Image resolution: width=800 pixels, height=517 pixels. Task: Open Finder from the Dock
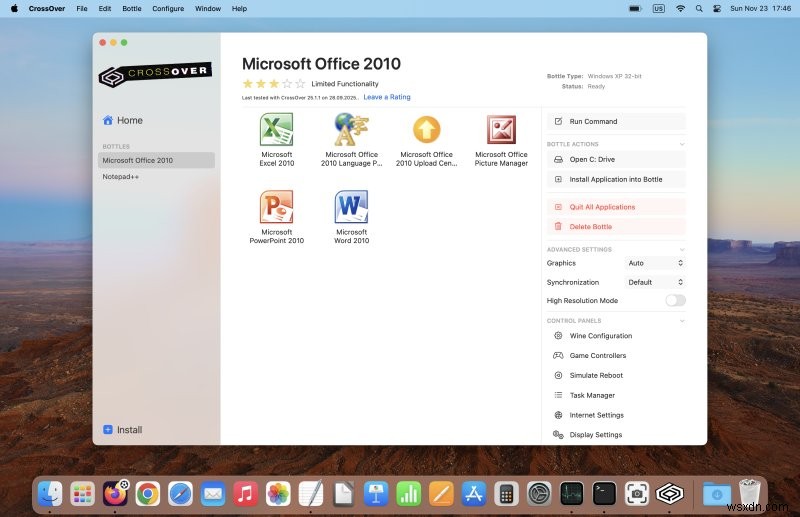tap(50, 494)
